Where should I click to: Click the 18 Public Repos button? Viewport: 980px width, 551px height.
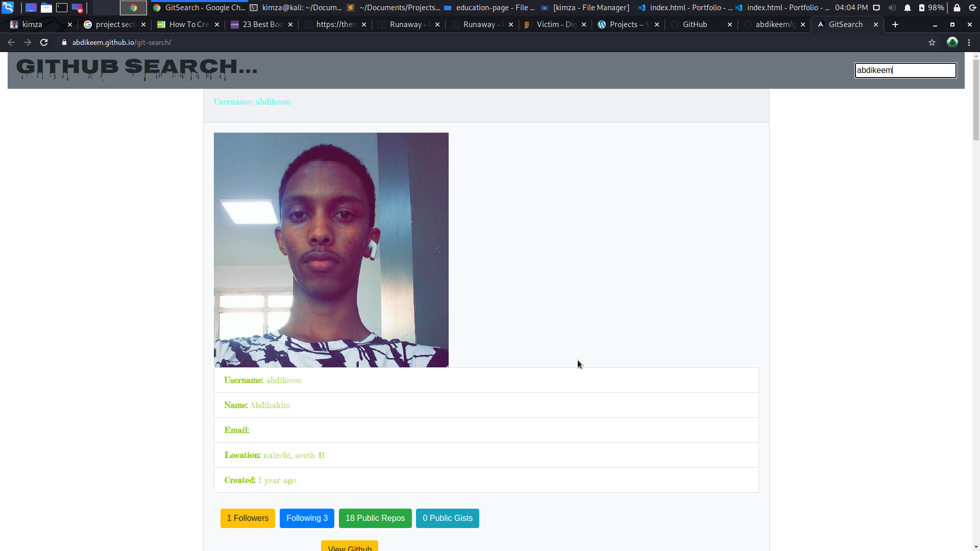point(375,518)
